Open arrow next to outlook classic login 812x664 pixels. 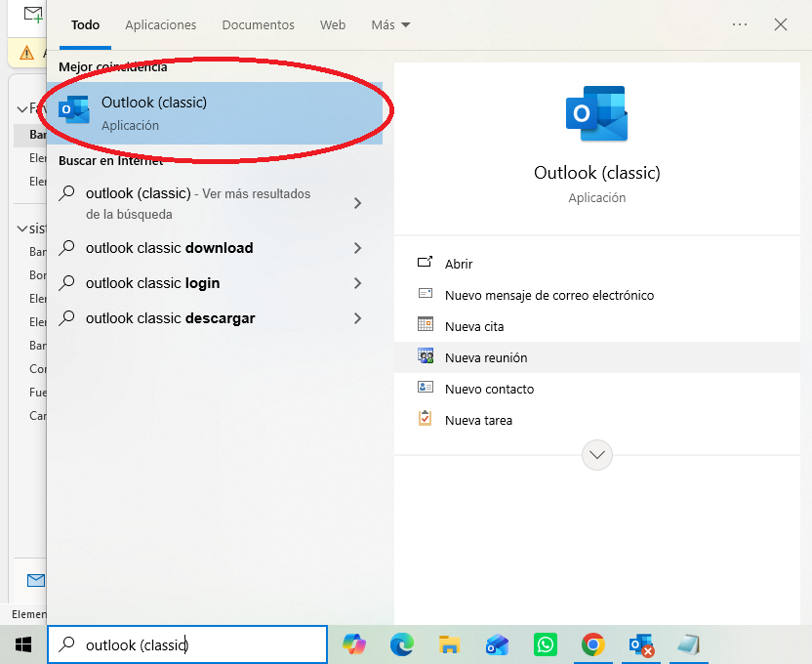click(357, 283)
